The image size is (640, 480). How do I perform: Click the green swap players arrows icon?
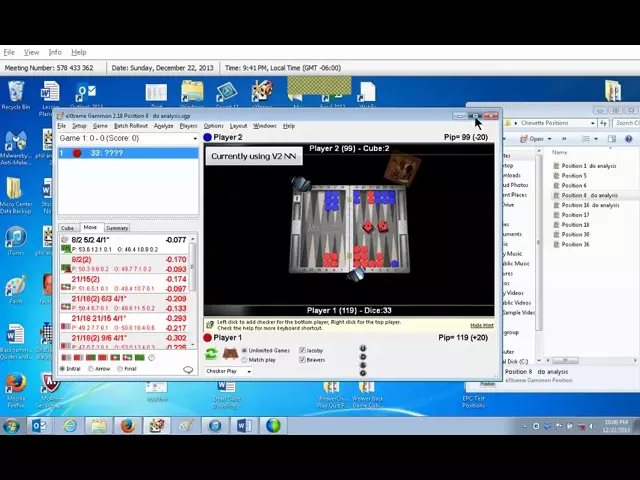pyautogui.click(x=211, y=353)
